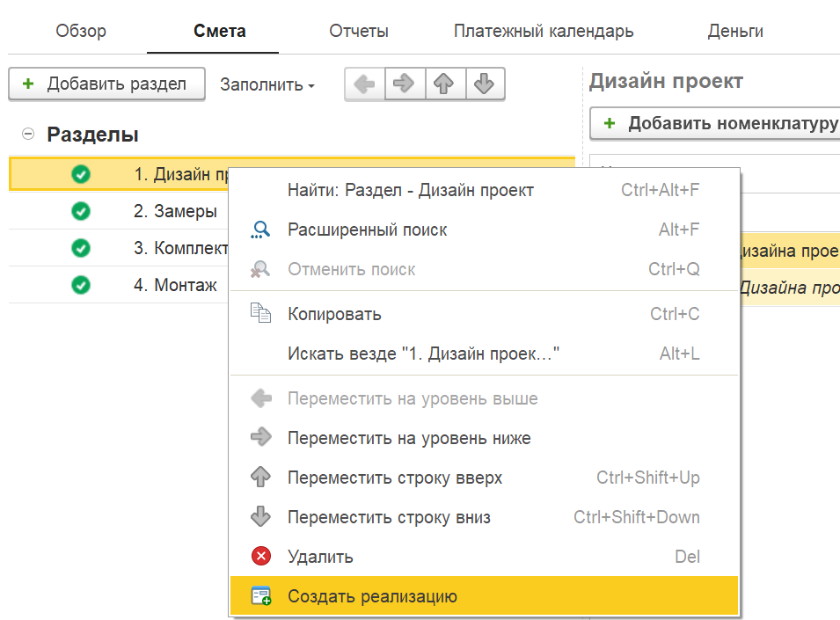Click the Создать реализацию document icon
Image resolution: width=840 pixels, height=620 pixels.
click(x=261, y=596)
